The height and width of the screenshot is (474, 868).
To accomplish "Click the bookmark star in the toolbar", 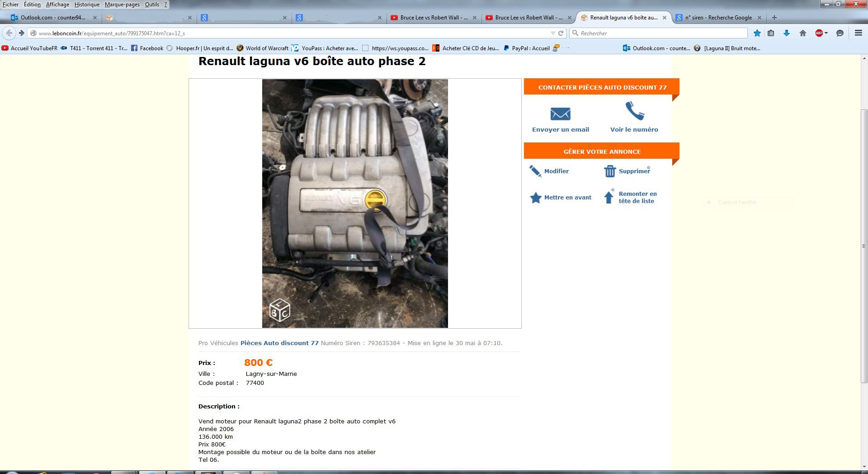I will coord(757,33).
